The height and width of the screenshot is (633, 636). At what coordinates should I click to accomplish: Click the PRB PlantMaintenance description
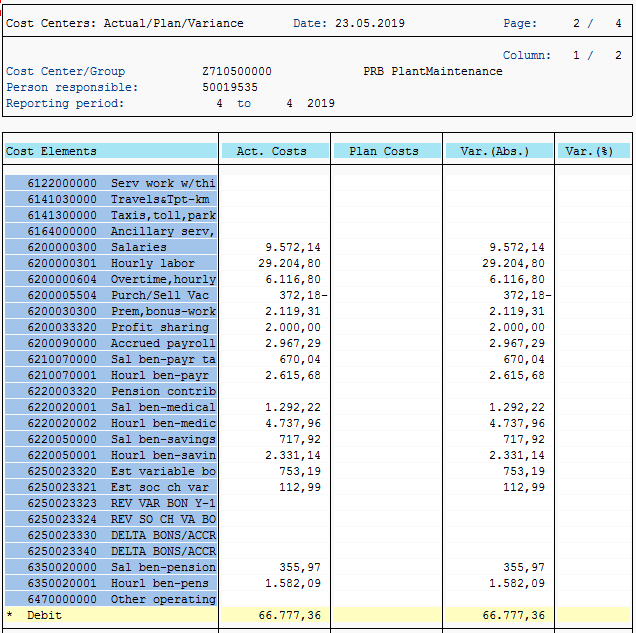(x=433, y=71)
